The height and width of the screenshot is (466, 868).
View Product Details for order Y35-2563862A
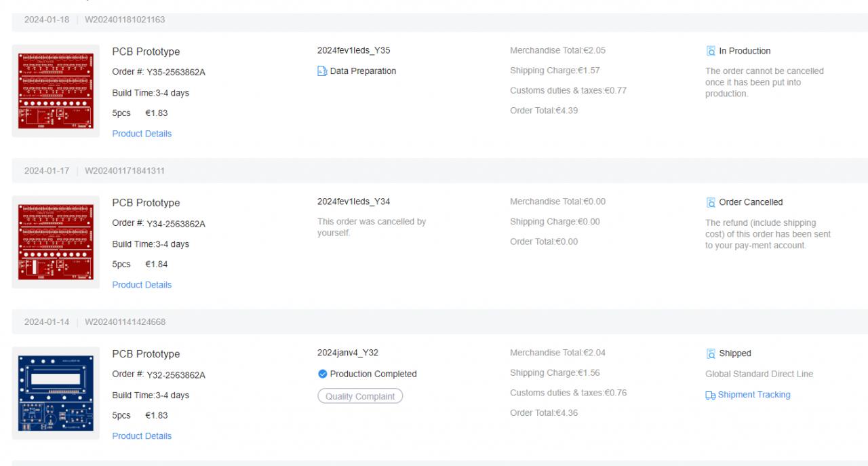click(x=142, y=134)
